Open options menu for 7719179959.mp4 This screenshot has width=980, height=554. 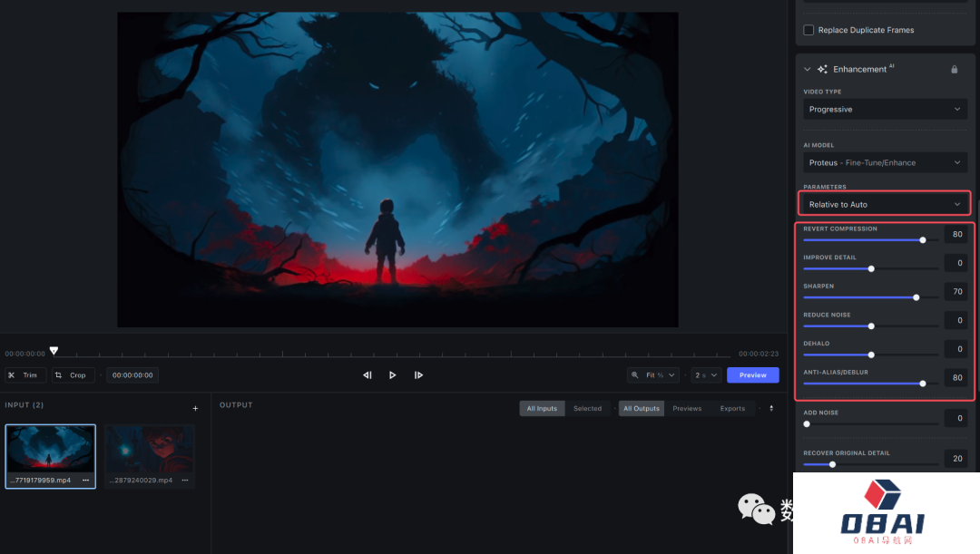[x=85, y=480]
